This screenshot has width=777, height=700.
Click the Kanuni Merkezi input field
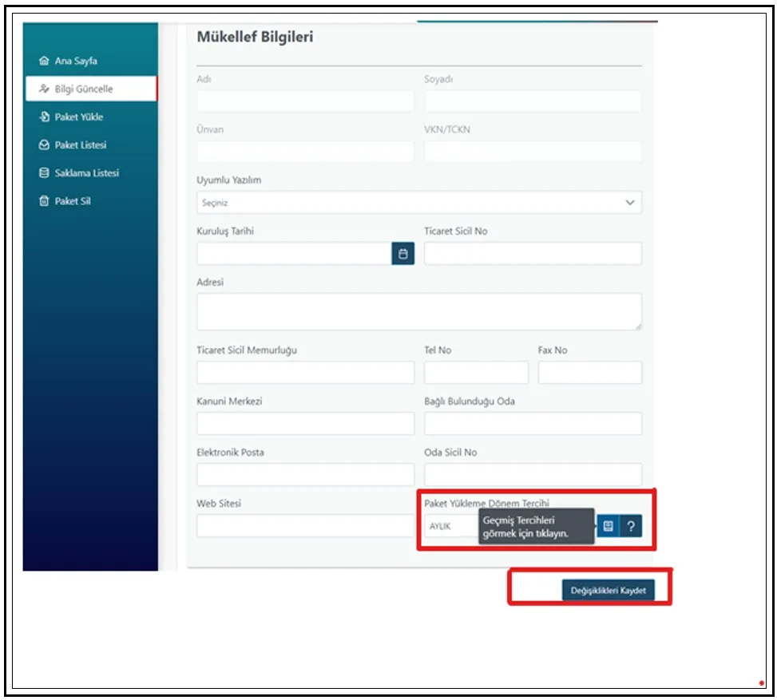tap(305, 424)
